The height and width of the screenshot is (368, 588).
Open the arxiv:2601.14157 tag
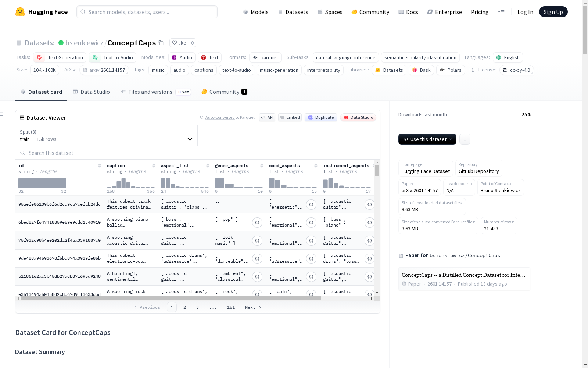click(x=104, y=70)
